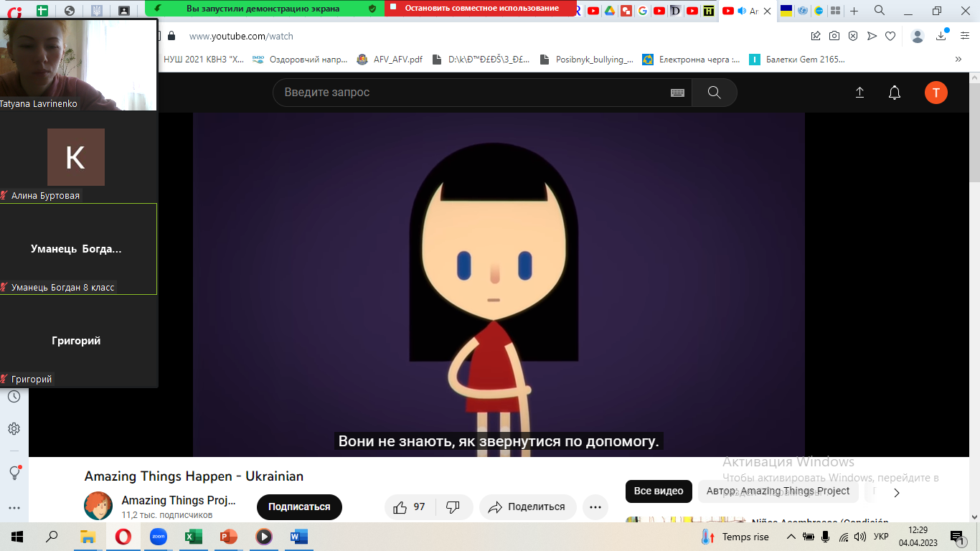
Task: Open Excel from the taskbar
Action: coord(193,537)
